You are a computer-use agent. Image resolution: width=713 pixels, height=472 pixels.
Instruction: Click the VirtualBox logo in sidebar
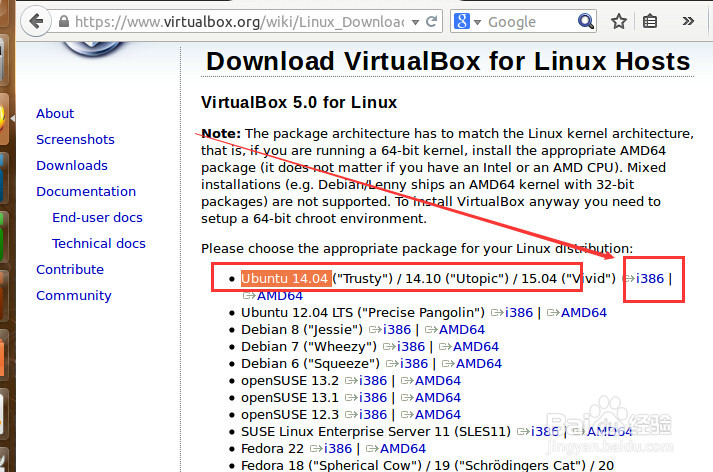[93, 48]
